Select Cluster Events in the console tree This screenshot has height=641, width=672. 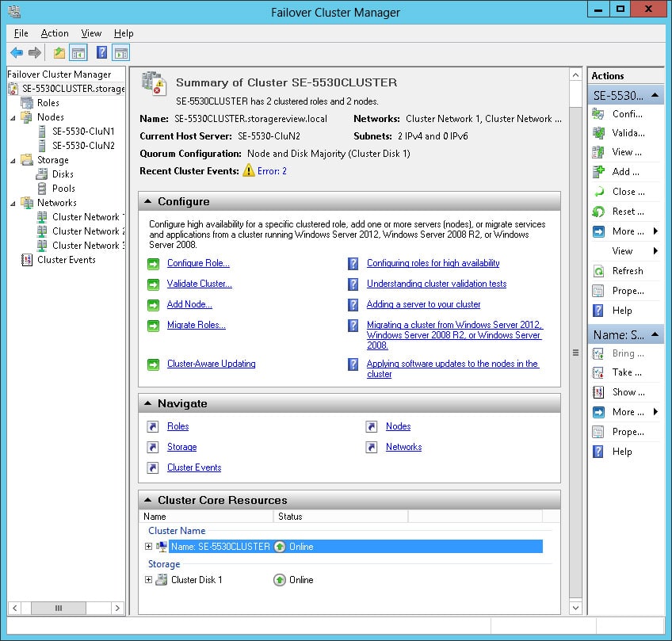(x=67, y=260)
